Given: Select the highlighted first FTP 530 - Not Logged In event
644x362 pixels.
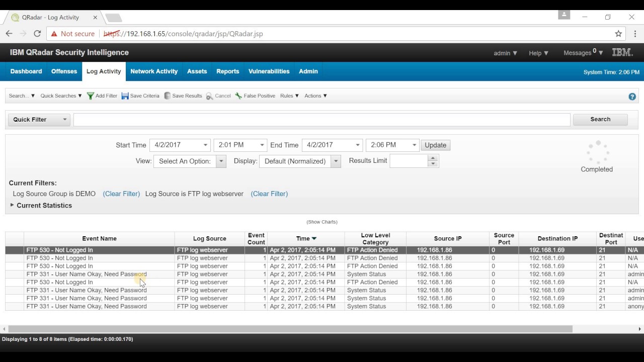Looking at the screenshot, I should coord(325,250).
